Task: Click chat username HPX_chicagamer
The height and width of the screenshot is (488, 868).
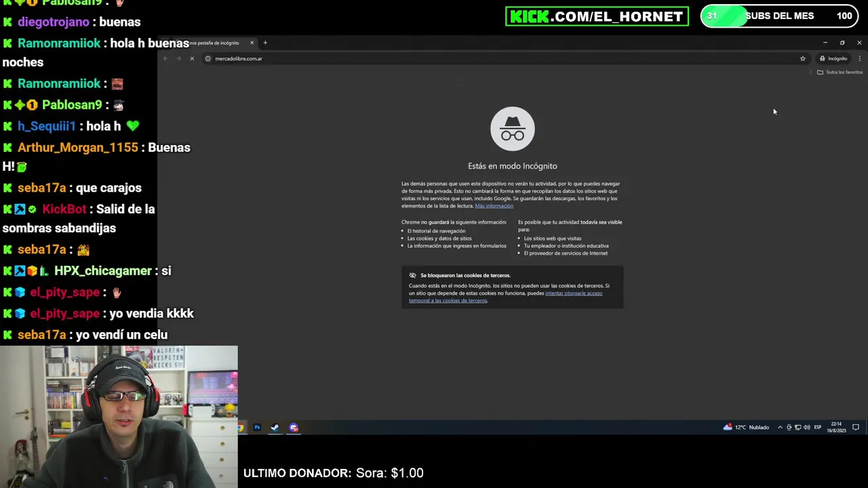Action: coord(103,271)
